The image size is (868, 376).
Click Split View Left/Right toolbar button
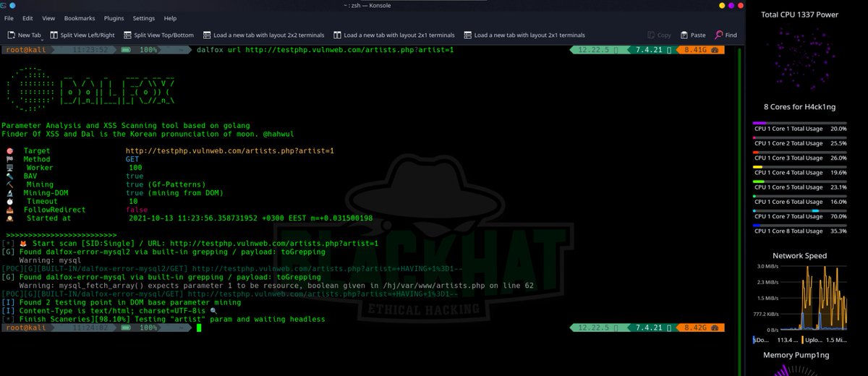pos(82,35)
